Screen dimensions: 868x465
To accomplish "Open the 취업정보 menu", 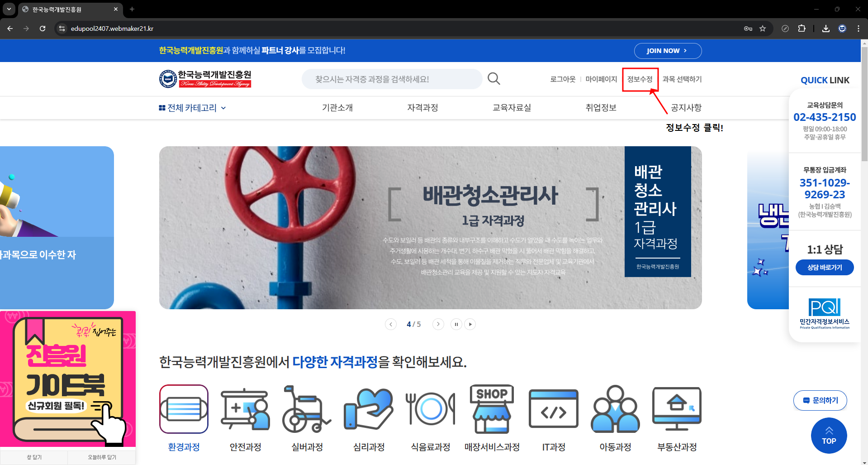I will click(601, 108).
